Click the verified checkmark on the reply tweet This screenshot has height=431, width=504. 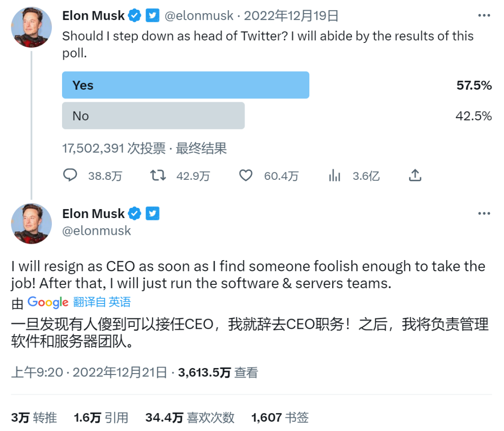tap(134, 214)
